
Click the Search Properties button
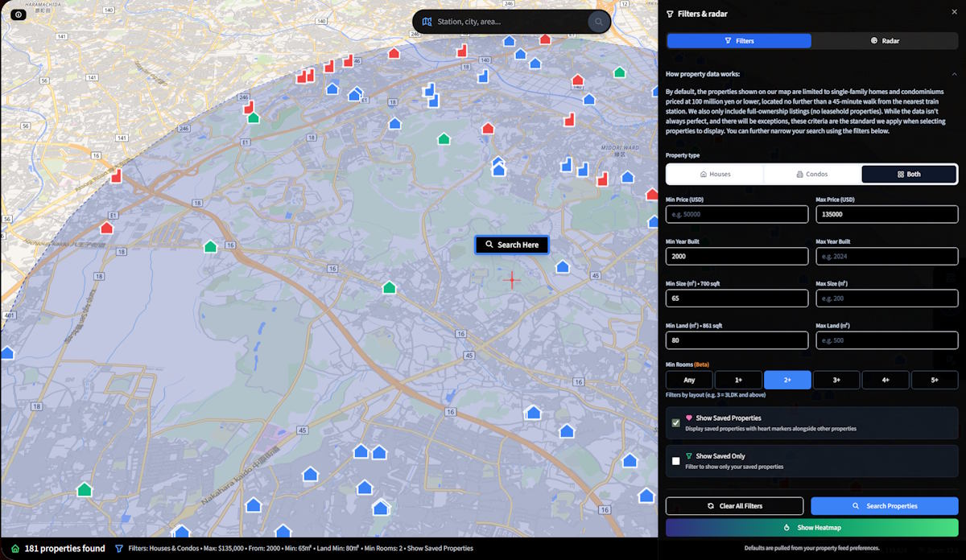pyautogui.click(x=885, y=506)
